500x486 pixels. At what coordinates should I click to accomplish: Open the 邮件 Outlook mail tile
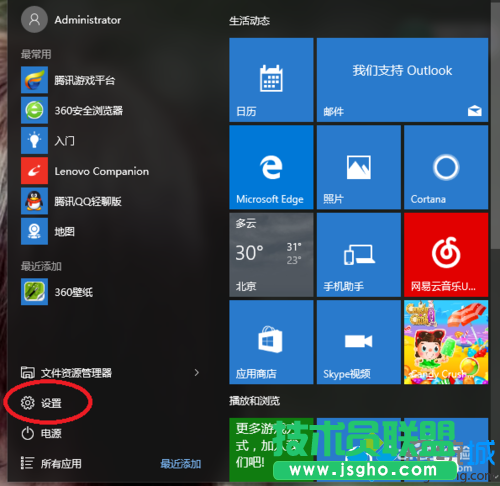[x=402, y=80]
